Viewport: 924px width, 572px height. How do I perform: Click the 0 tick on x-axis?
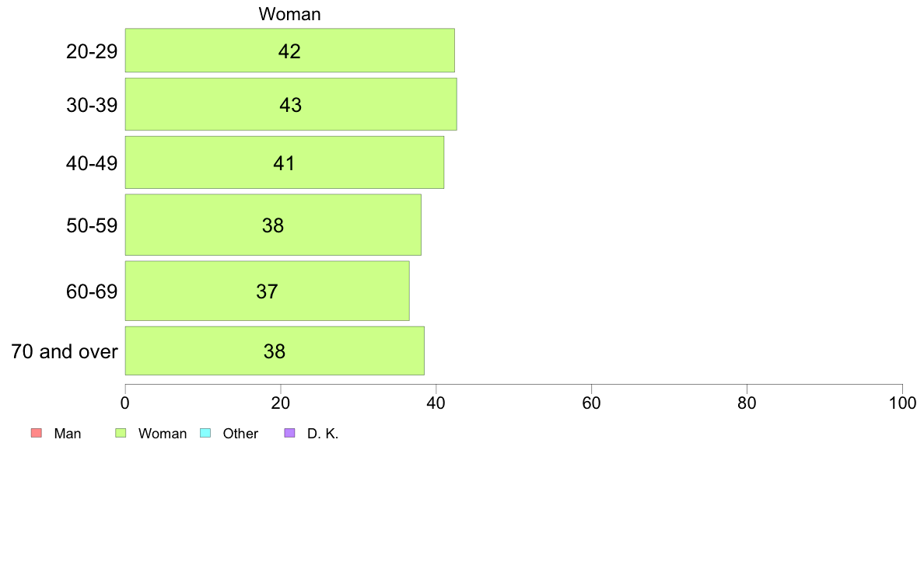tap(125, 403)
